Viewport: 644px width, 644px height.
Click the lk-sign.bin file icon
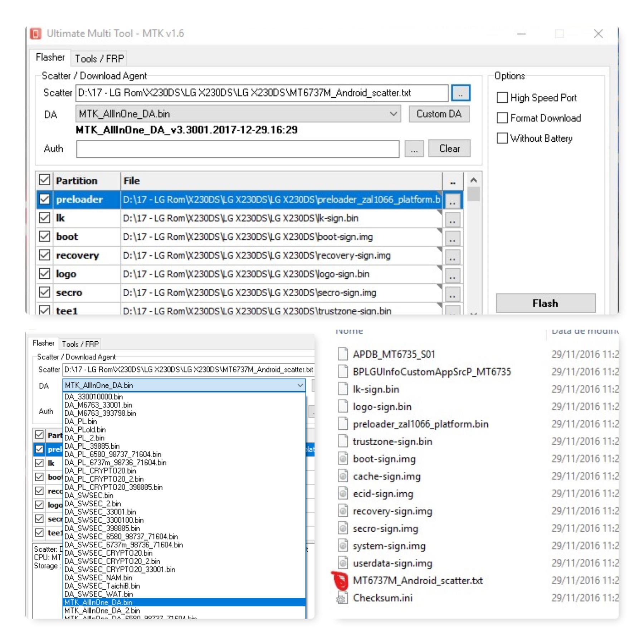point(343,389)
